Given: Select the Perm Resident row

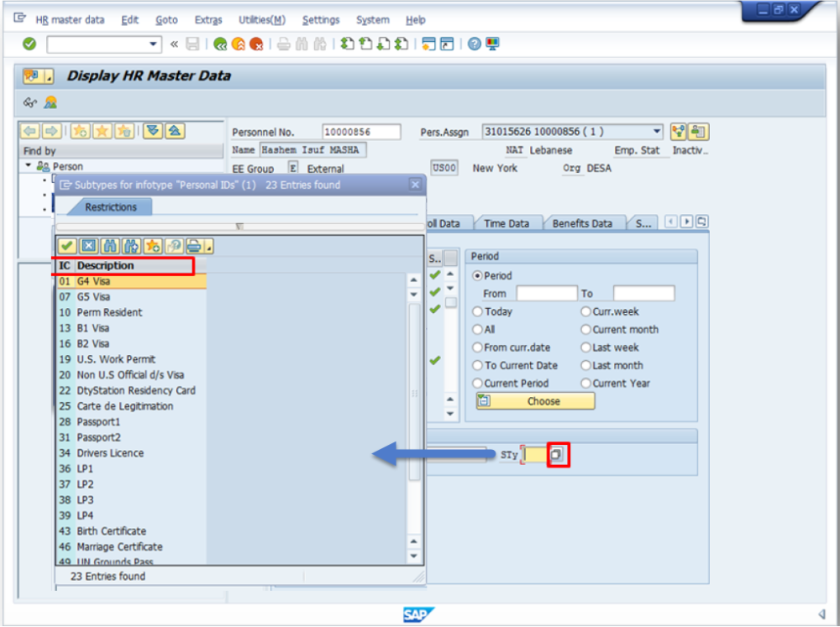Looking at the screenshot, I should (x=131, y=312).
